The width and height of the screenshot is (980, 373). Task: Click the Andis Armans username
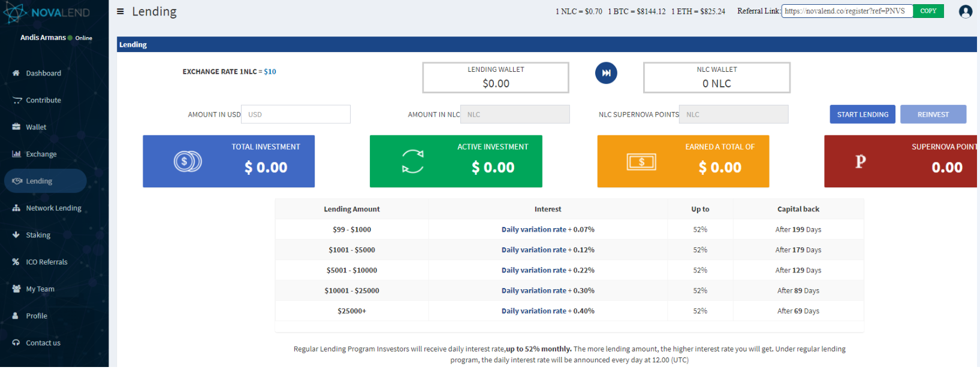coord(43,37)
